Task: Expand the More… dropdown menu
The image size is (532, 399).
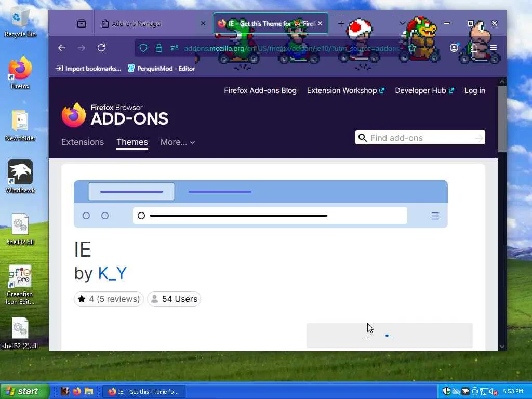Action: click(x=178, y=142)
